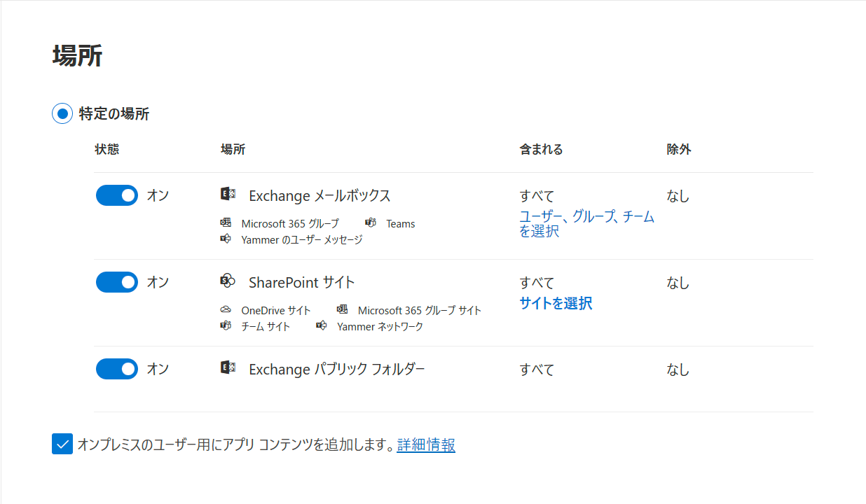The image size is (866, 504).
Task: Click the Teams icon beside Teams label
Action: pos(371,223)
